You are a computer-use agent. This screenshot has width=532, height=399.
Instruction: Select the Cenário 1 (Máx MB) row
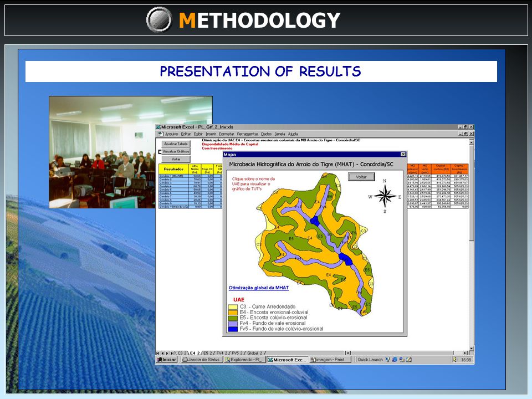click(173, 176)
